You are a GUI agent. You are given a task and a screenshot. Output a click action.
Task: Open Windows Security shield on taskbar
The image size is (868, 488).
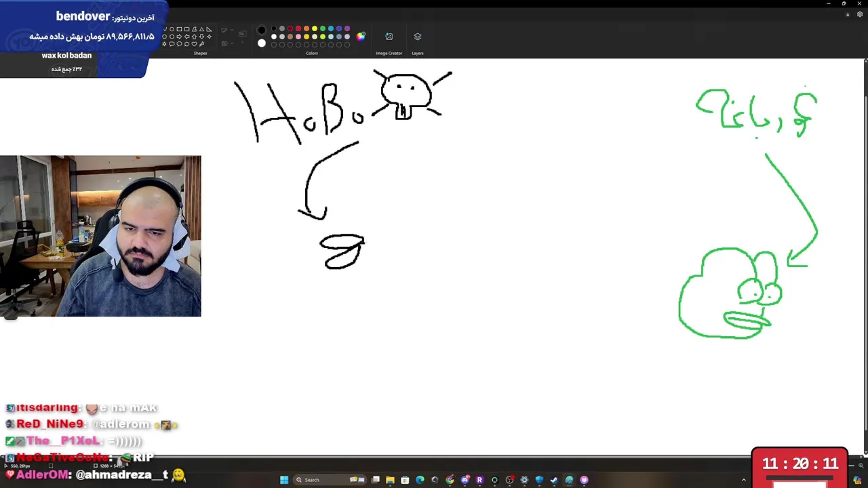[539, 480]
